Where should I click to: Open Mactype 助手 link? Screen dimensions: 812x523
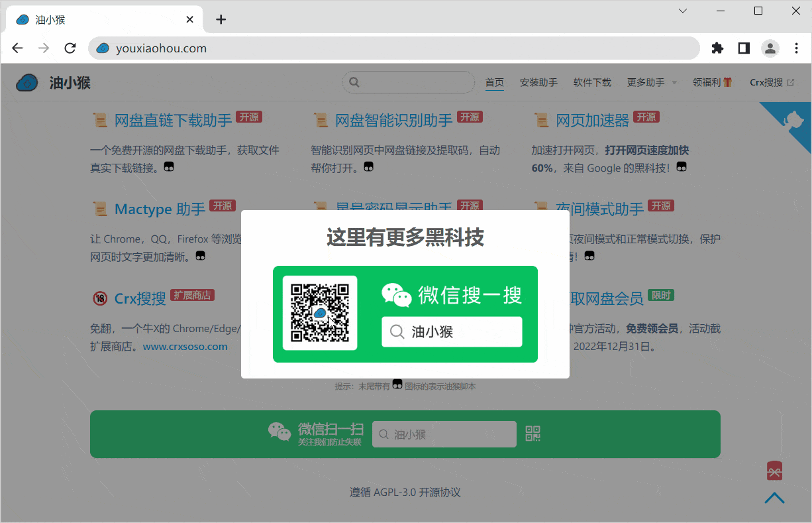[x=160, y=209]
